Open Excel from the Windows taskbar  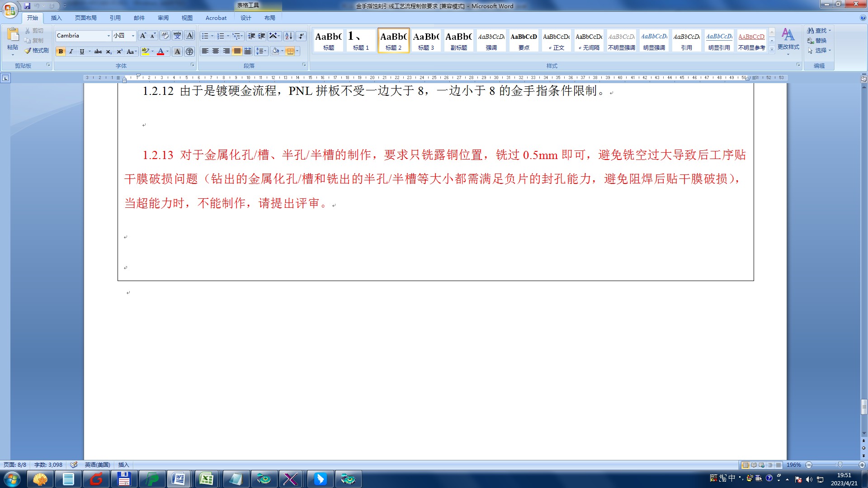coord(207,479)
